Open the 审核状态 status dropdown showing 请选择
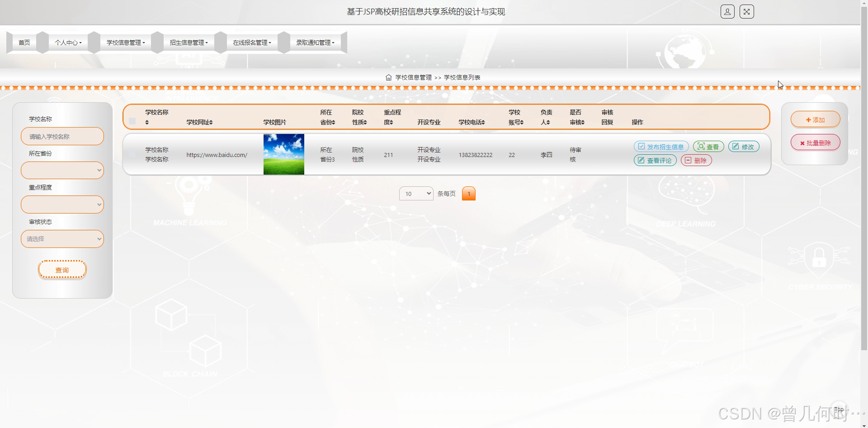868x428 pixels. pyautogui.click(x=62, y=239)
